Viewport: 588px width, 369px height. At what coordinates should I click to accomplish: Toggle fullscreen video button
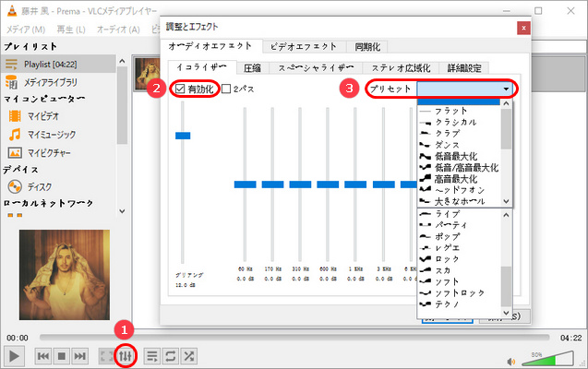pos(107,356)
